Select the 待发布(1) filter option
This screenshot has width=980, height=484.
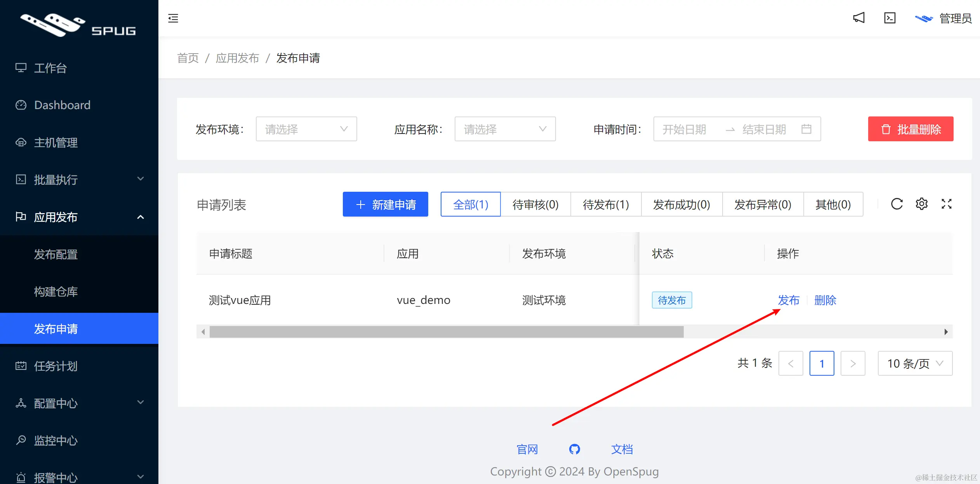pyautogui.click(x=606, y=204)
